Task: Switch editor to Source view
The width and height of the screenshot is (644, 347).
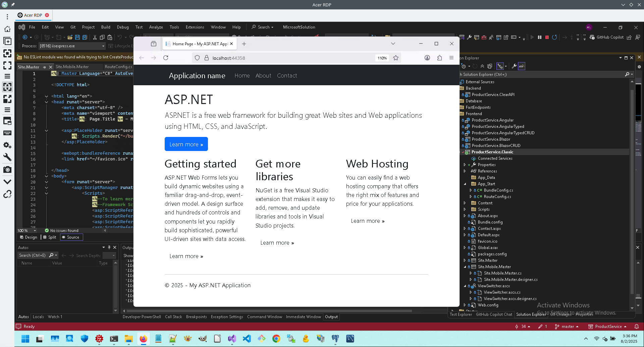Action: 71,237
